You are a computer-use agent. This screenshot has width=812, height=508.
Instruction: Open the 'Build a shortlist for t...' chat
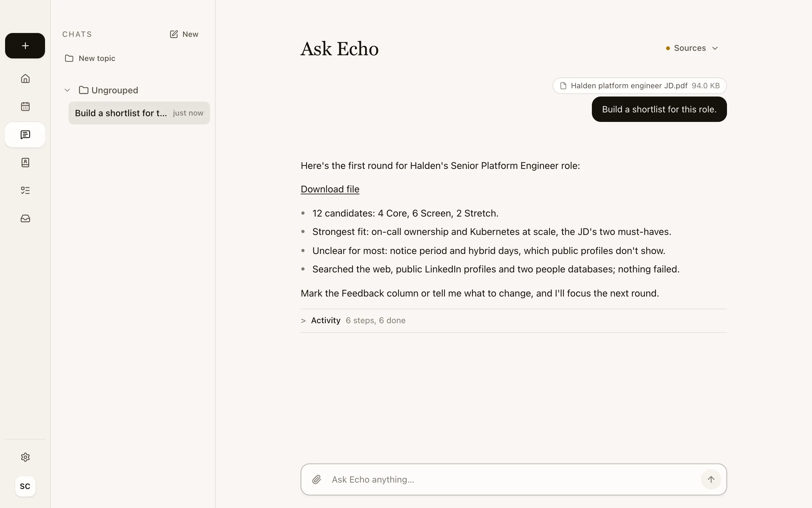tap(139, 113)
